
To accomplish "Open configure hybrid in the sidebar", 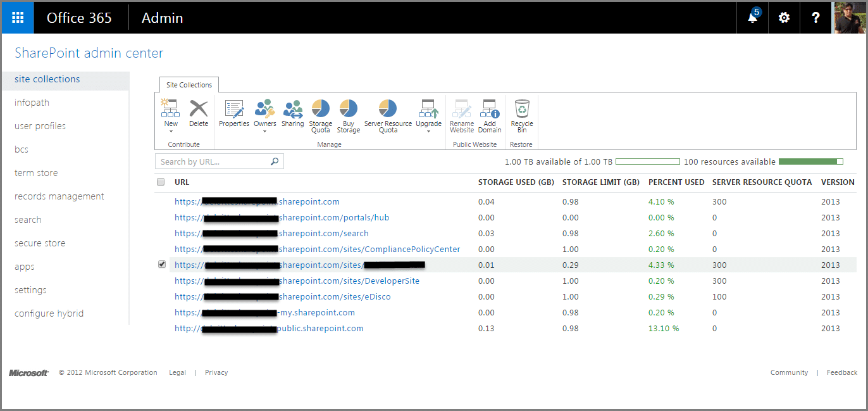I will pos(49,313).
